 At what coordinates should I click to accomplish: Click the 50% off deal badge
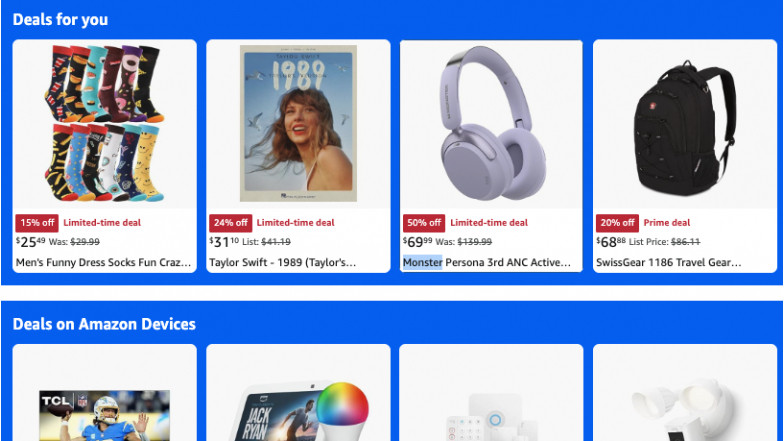coord(424,223)
